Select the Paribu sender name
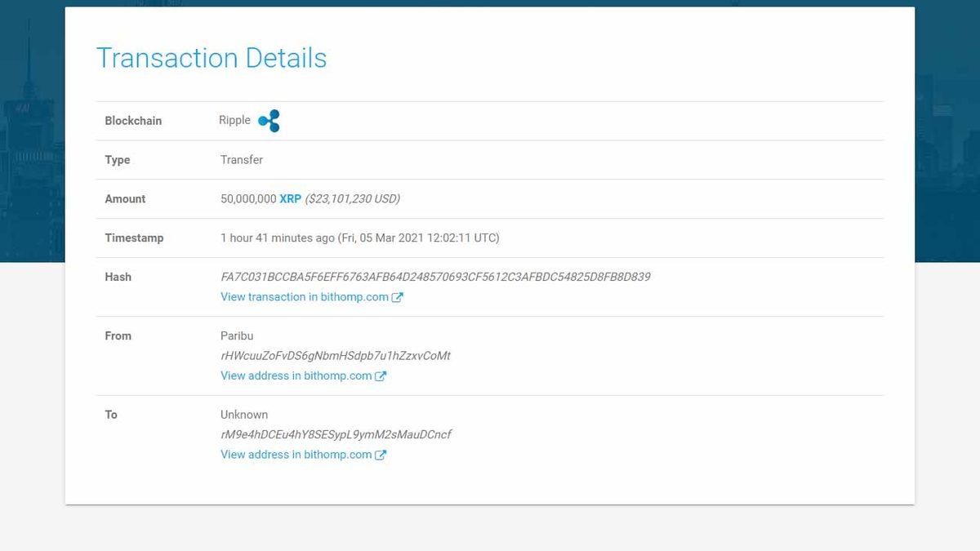Screen dimensions: 980x551 coord(236,335)
